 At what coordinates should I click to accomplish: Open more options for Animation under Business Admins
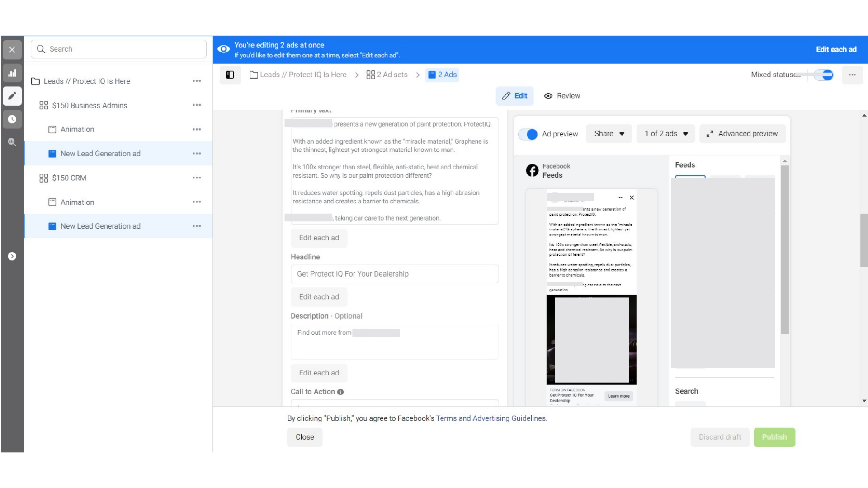197,129
